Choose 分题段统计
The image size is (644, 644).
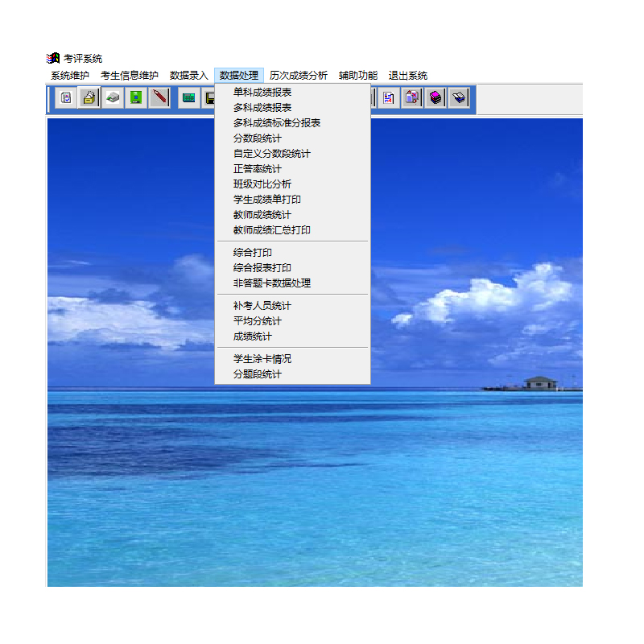(x=292, y=374)
